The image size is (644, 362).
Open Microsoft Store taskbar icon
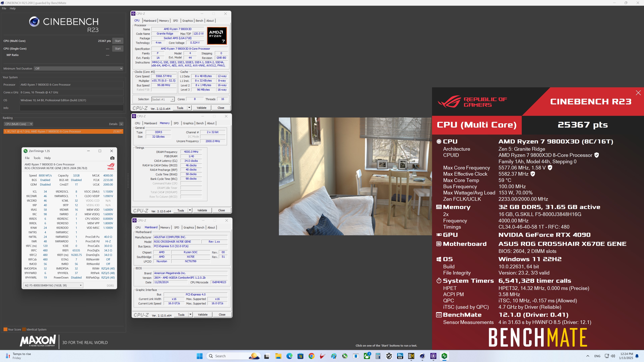click(300, 356)
